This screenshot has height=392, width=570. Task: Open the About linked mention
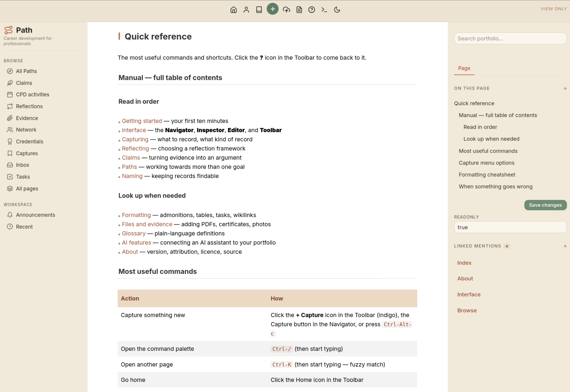465,279
